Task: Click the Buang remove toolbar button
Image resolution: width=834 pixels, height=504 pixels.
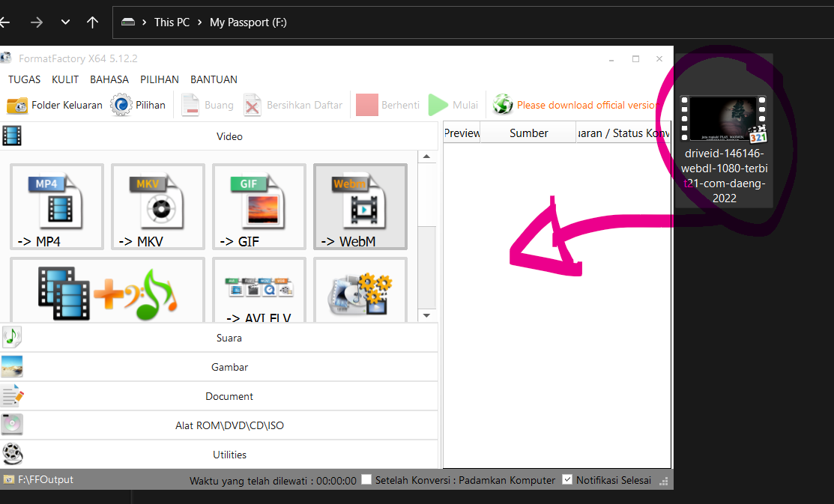Action: (208, 106)
